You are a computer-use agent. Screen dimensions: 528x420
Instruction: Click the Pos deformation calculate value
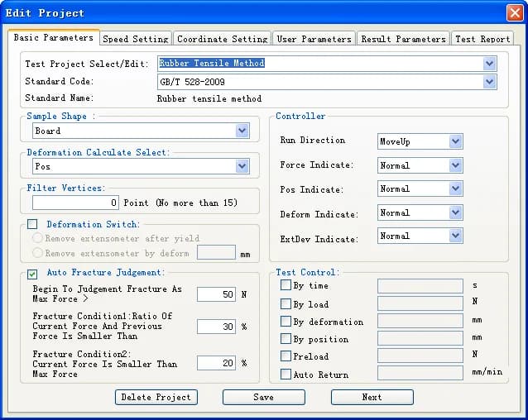pos(43,166)
